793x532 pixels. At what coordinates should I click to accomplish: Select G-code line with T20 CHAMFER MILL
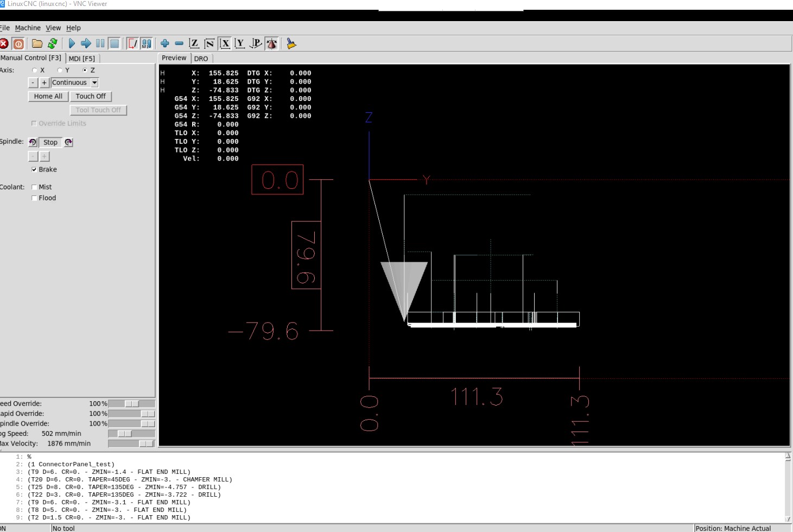pyautogui.click(x=130, y=479)
